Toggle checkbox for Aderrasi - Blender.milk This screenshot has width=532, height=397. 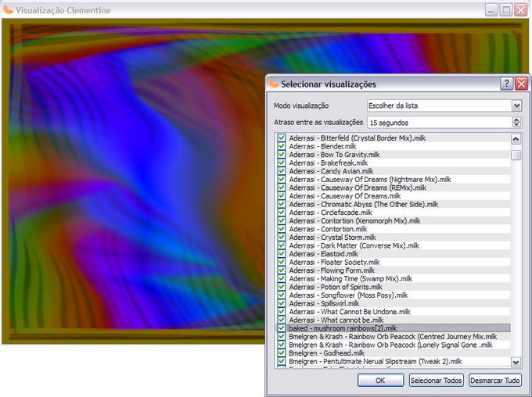[282, 146]
